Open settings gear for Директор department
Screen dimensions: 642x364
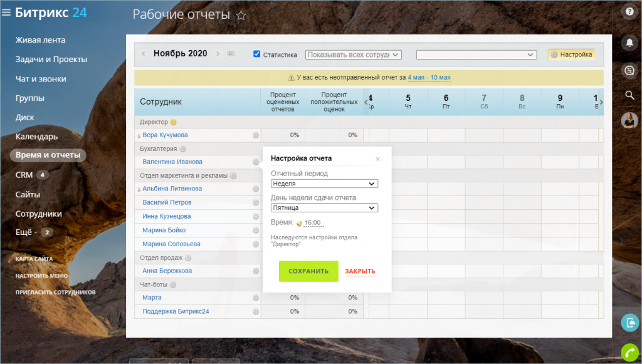173,122
